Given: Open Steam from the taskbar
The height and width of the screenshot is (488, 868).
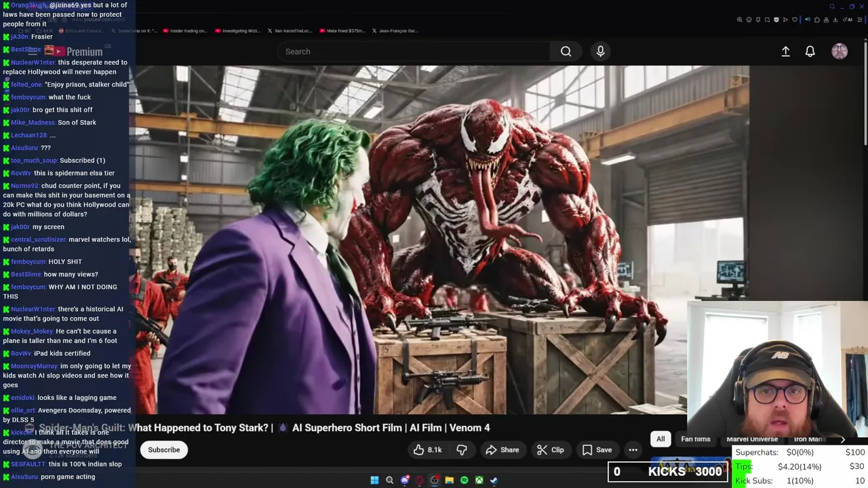Looking at the screenshot, I should pyautogui.click(x=494, y=480).
